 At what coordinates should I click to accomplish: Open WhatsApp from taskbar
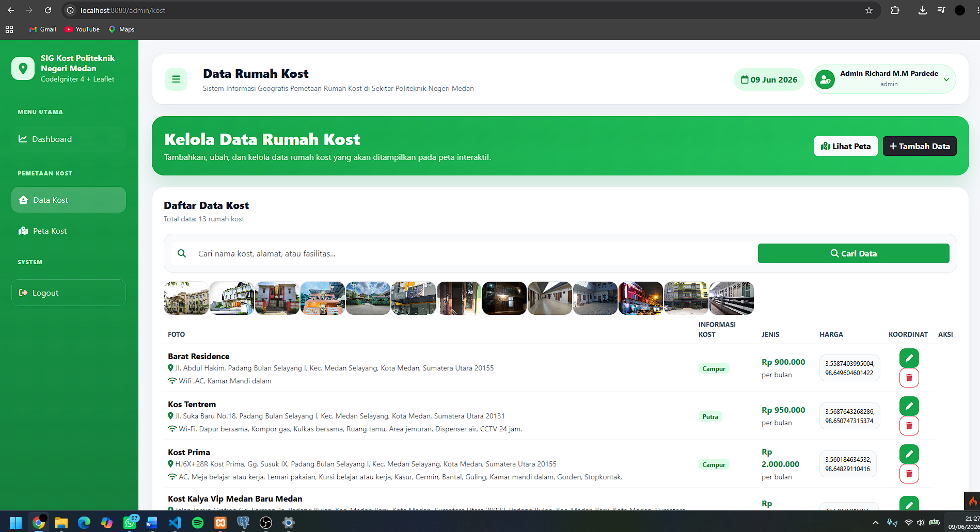coord(130,523)
